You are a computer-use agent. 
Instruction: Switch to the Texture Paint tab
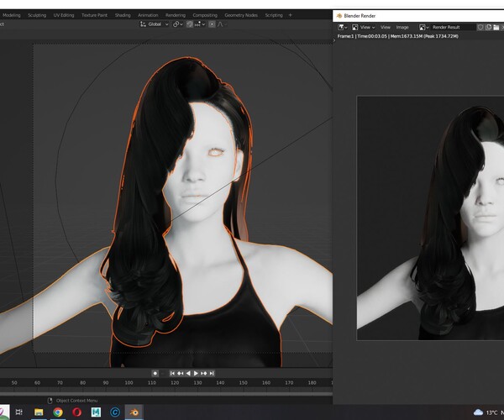coord(94,15)
